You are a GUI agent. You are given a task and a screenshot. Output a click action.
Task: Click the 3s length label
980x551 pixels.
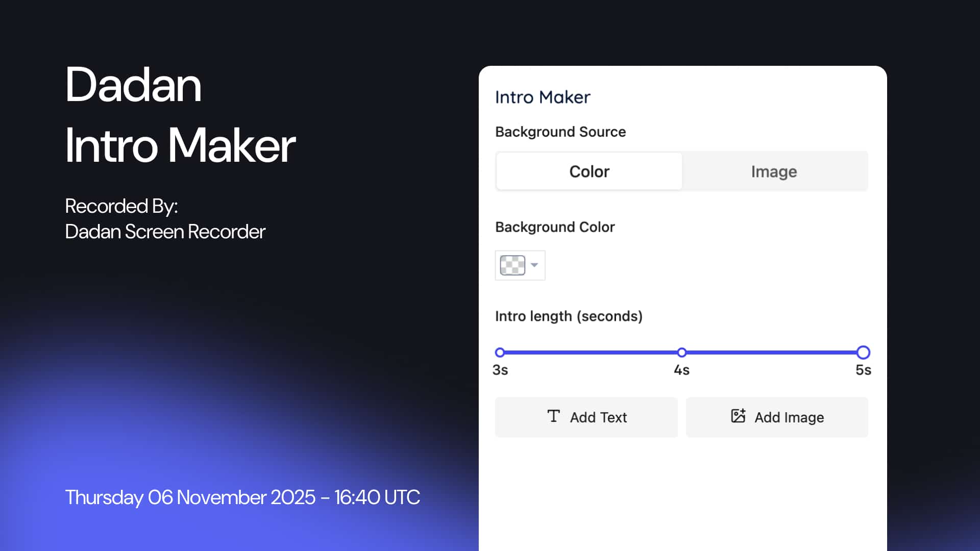click(x=500, y=370)
